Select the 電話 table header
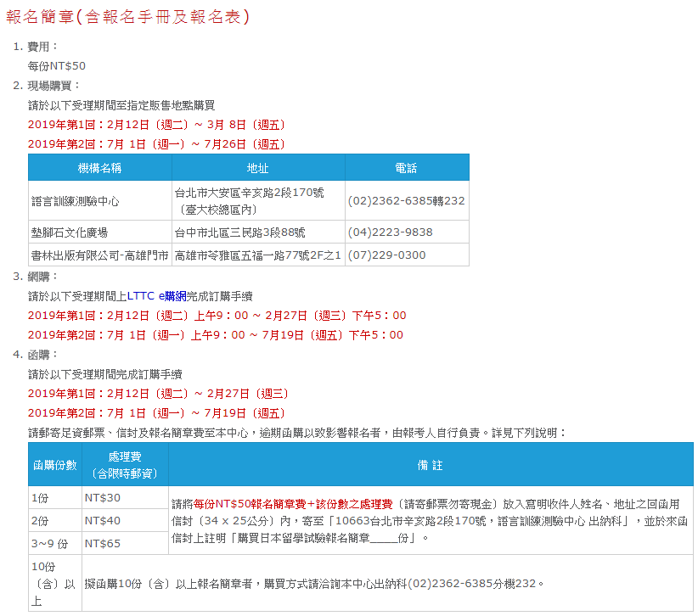Image resolution: width=698 pixels, height=616 pixels. [406, 166]
